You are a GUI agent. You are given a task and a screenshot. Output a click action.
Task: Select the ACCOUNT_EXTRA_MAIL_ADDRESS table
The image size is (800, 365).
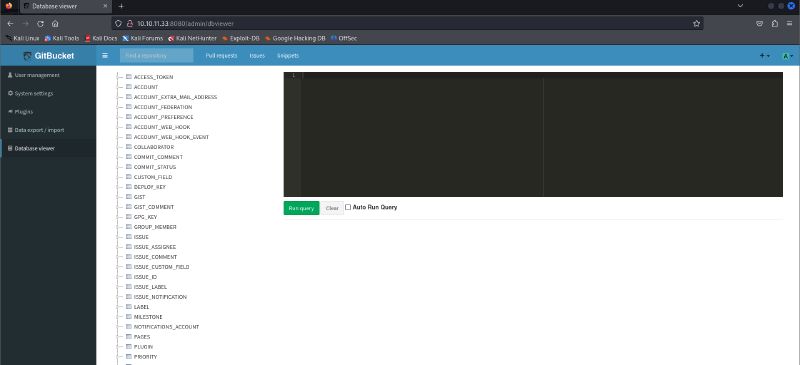176,97
